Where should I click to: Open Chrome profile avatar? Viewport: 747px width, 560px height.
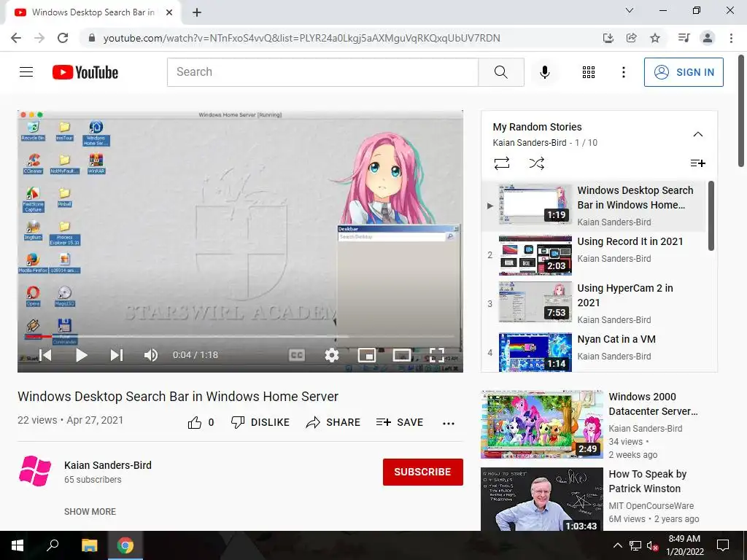coord(708,38)
